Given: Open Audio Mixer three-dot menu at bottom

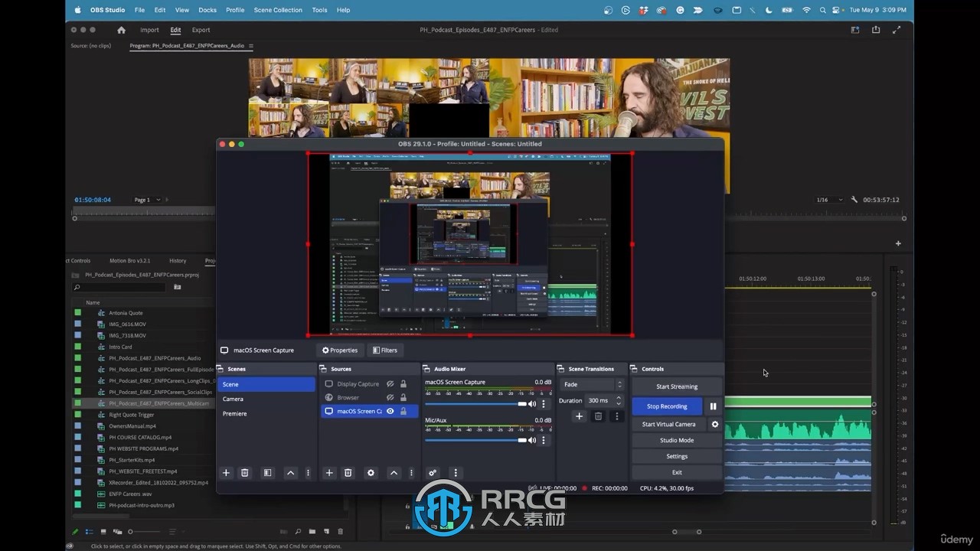Looking at the screenshot, I should pyautogui.click(x=455, y=473).
